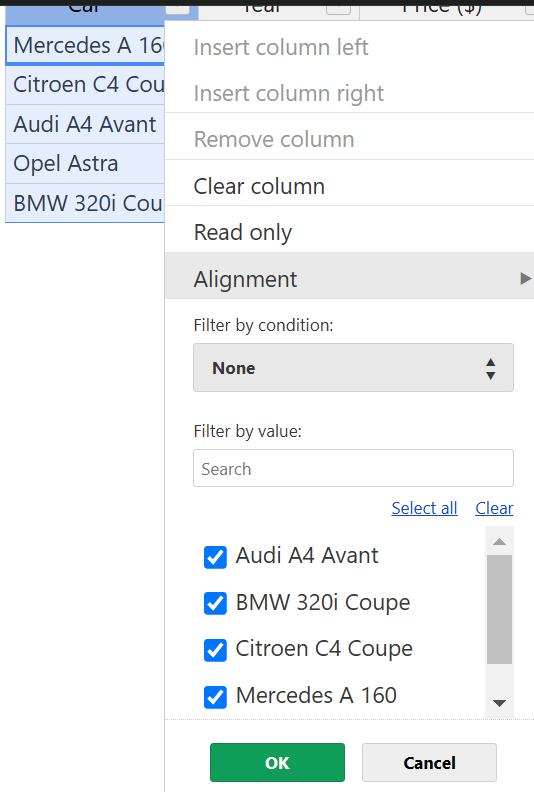Select the Audi A4 Avant table cell
Viewport: 534px width, 792px height.
85,124
